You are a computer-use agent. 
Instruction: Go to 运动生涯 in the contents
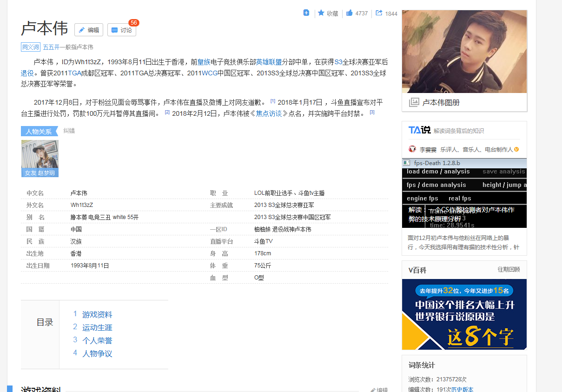[x=97, y=328]
